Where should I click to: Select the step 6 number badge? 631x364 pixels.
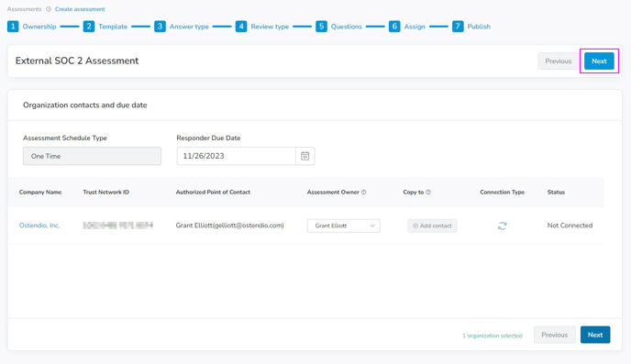(x=394, y=27)
